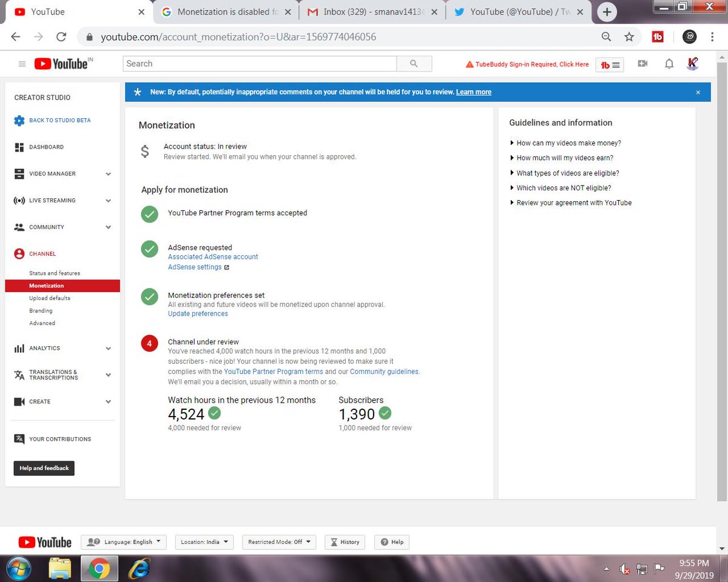
Task: Click the Create camera icon in sidebar
Action: pyautogui.click(x=19, y=401)
